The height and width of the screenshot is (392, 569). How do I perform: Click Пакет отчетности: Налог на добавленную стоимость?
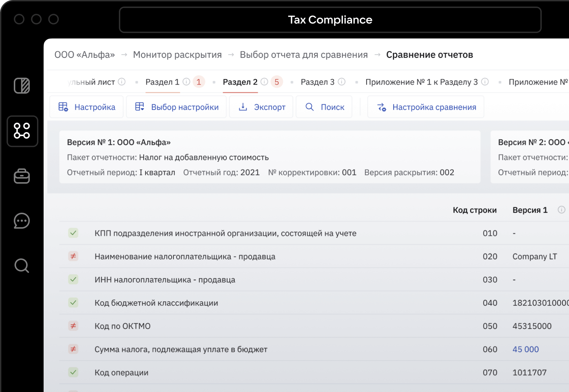click(x=168, y=158)
